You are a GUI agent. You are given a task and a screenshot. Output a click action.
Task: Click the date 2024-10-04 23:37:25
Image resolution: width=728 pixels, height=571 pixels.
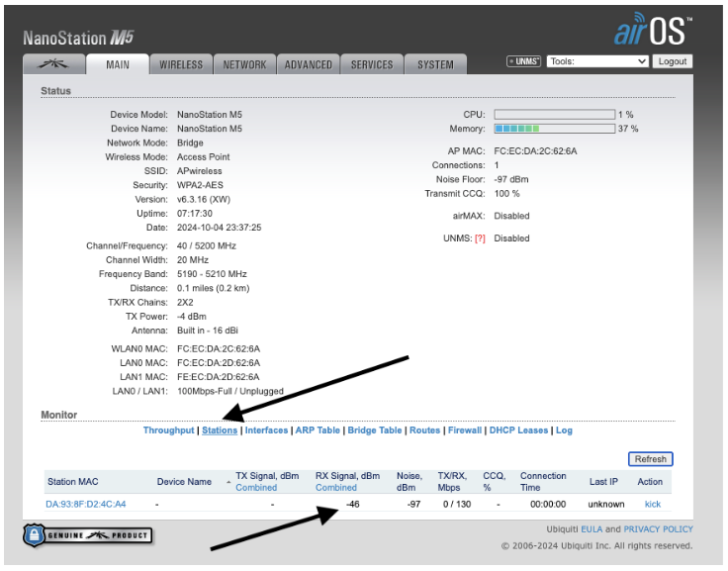[220, 228]
